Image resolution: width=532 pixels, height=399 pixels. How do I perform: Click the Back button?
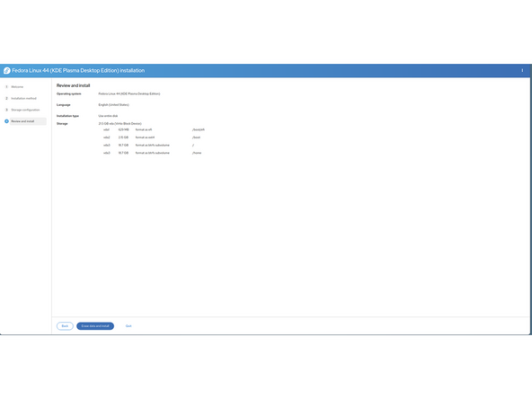tap(65, 326)
